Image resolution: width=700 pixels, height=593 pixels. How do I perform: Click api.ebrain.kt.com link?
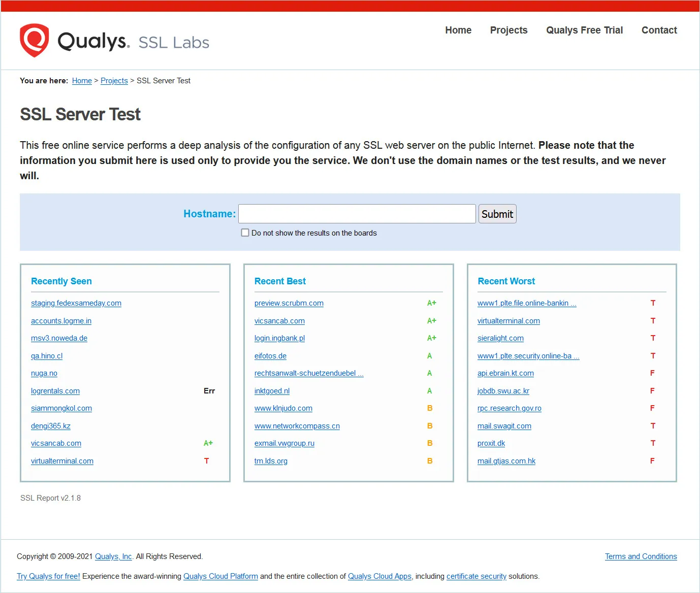[x=505, y=373]
